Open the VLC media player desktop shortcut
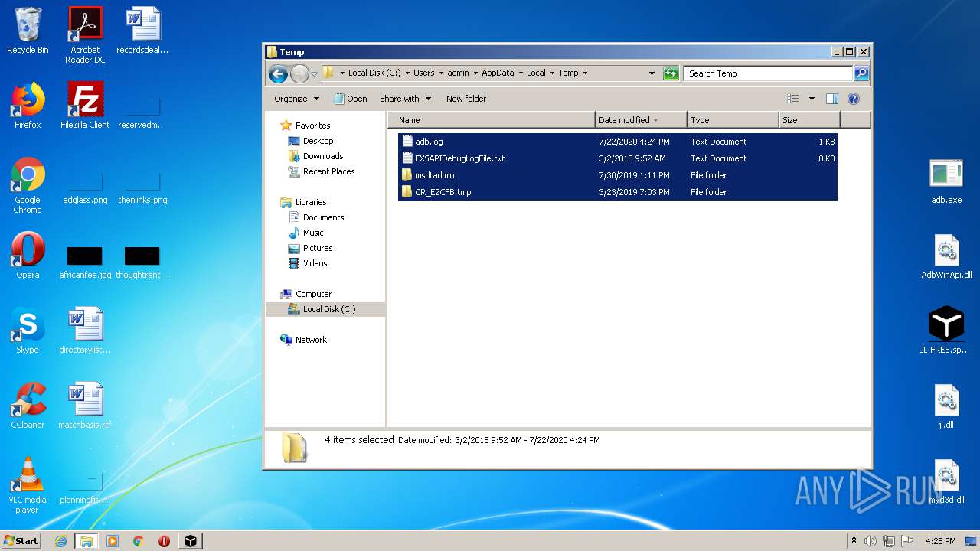 click(x=28, y=485)
